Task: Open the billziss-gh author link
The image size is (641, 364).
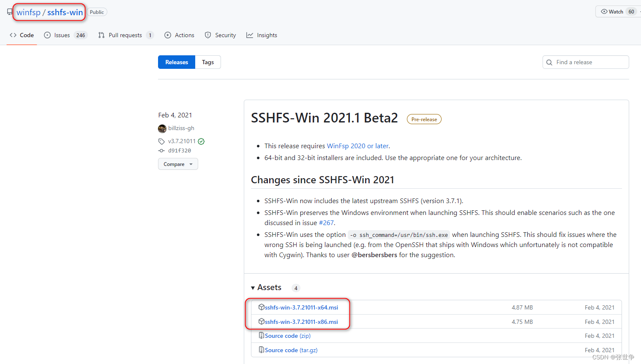Action: click(x=181, y=128)
